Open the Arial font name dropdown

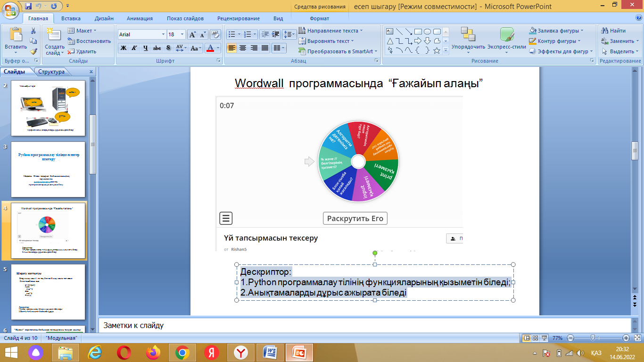[x=163, y=34]
